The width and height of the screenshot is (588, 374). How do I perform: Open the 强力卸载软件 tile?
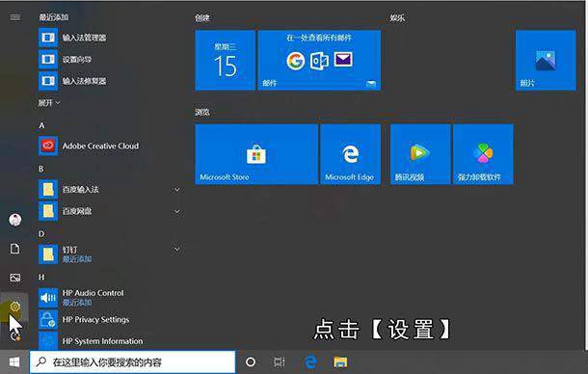tap(483, 154)
